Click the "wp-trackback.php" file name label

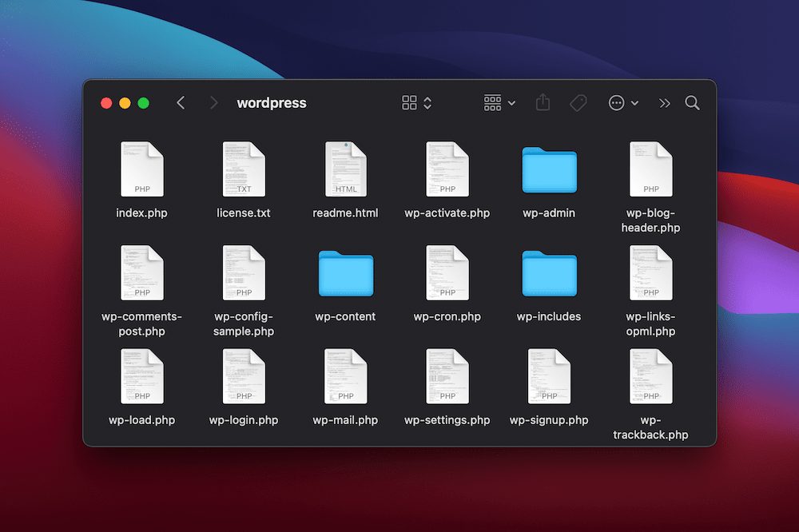pyautogui.click(x=650, y=427)
